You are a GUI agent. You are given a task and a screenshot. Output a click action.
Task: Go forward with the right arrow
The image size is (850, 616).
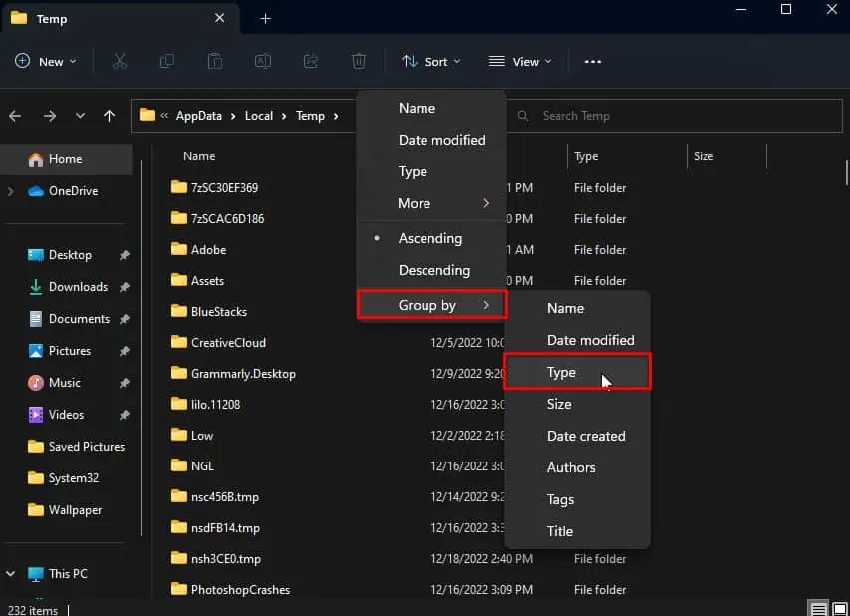pyautogui.click(x=50, y=116)
